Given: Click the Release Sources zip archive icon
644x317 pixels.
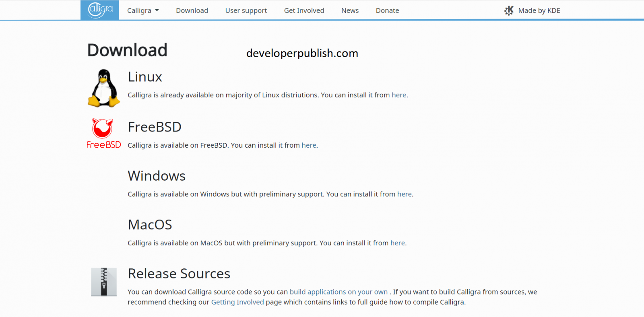Looking at the screenshot, I should pyautogui.click(x=104, y=282).
